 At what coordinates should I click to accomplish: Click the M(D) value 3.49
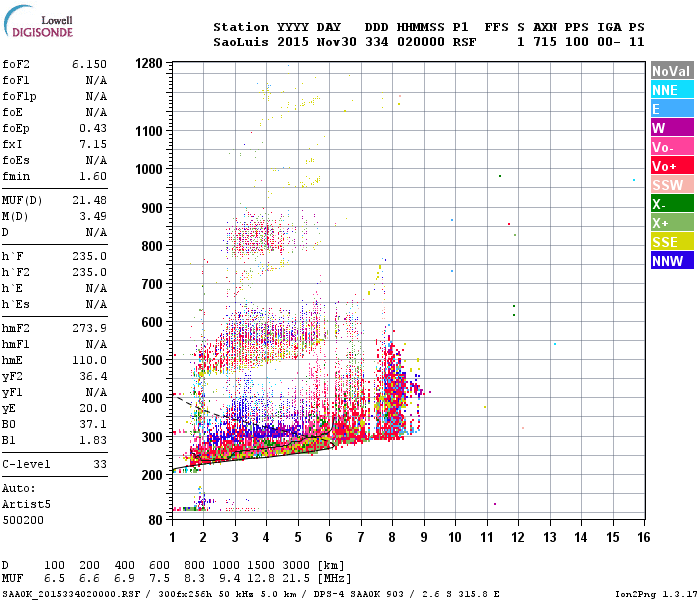pyautogui.click(x=93, y=216)
